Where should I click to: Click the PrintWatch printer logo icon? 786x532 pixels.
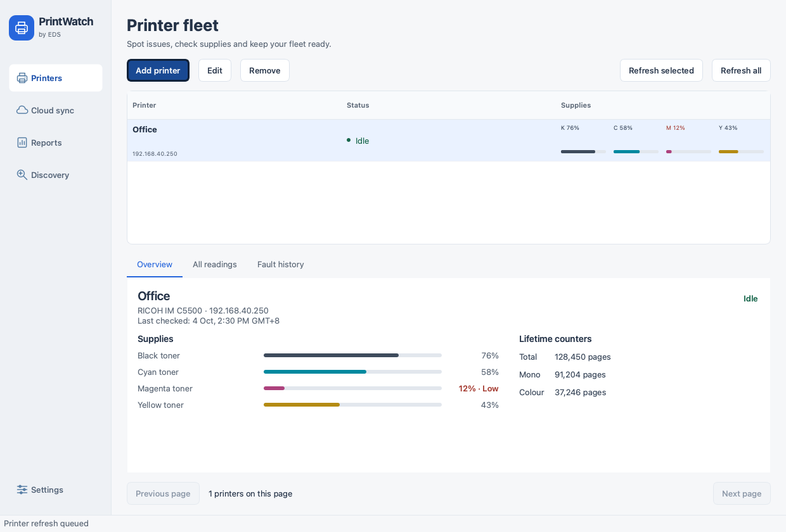pyautogui.click(x=22, y=28)
